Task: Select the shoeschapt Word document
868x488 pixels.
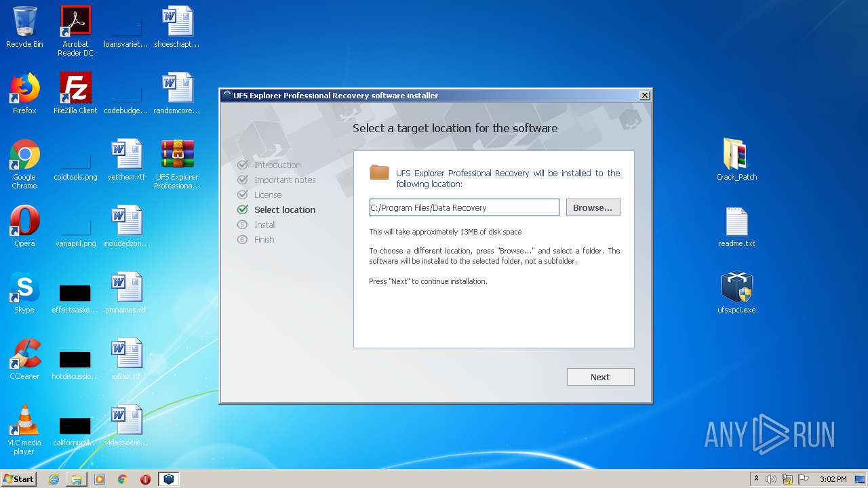Action: click(x=176, y=28)
